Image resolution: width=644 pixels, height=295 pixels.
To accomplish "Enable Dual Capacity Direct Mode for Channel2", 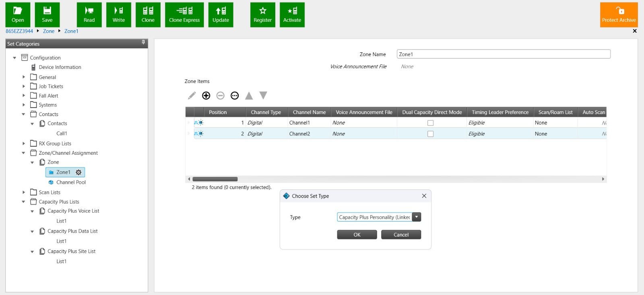I will coord(430,134).
